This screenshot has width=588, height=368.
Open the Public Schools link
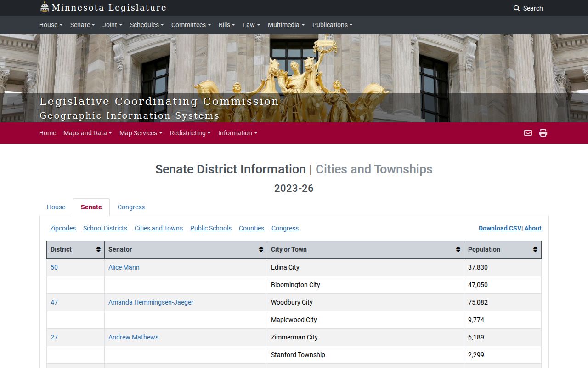click(211, 228)
